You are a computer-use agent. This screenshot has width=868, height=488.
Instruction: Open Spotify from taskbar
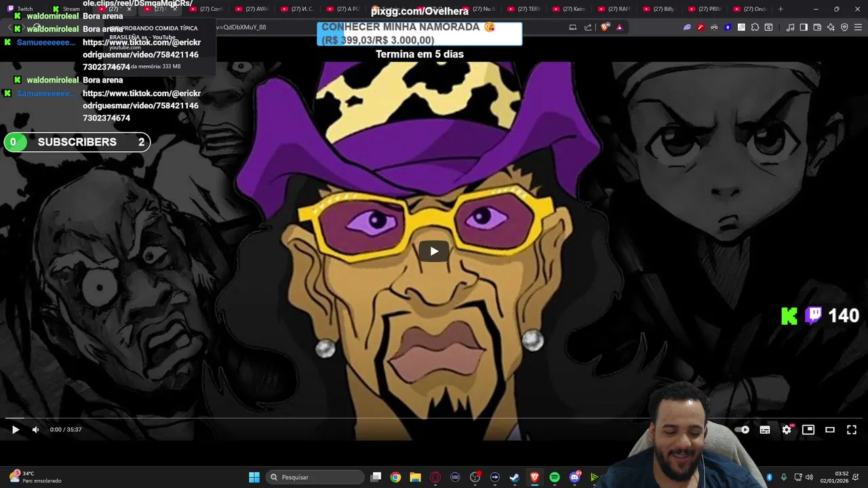555,477
